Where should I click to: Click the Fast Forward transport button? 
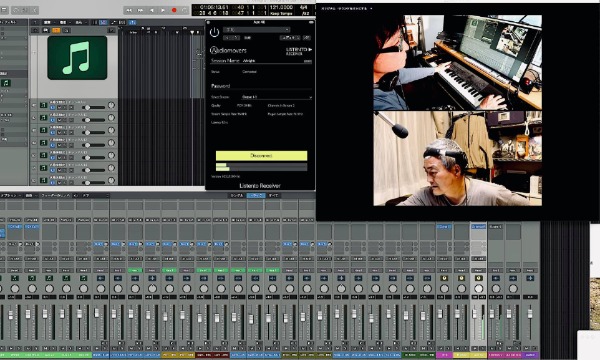[x=140, y=10]
